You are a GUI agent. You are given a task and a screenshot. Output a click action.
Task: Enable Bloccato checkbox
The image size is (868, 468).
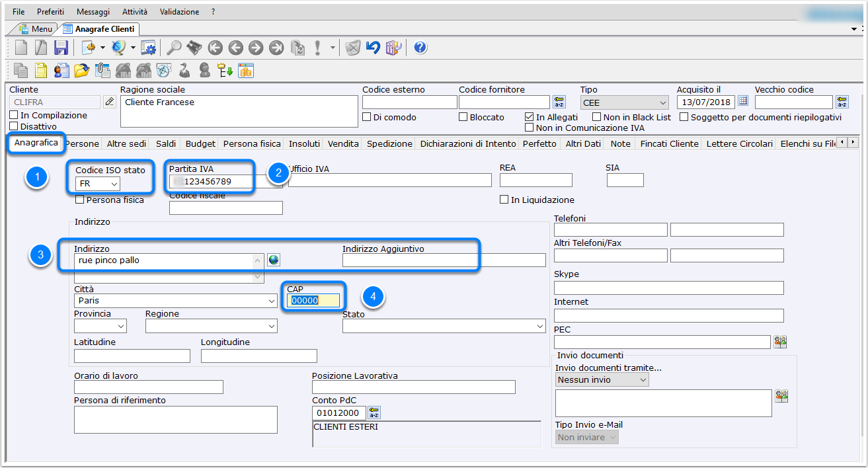pyautogui.click(x=463, y=117)
